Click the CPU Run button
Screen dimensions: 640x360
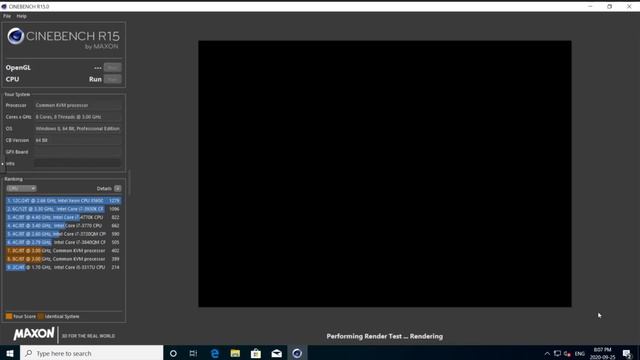coord(112,79)
